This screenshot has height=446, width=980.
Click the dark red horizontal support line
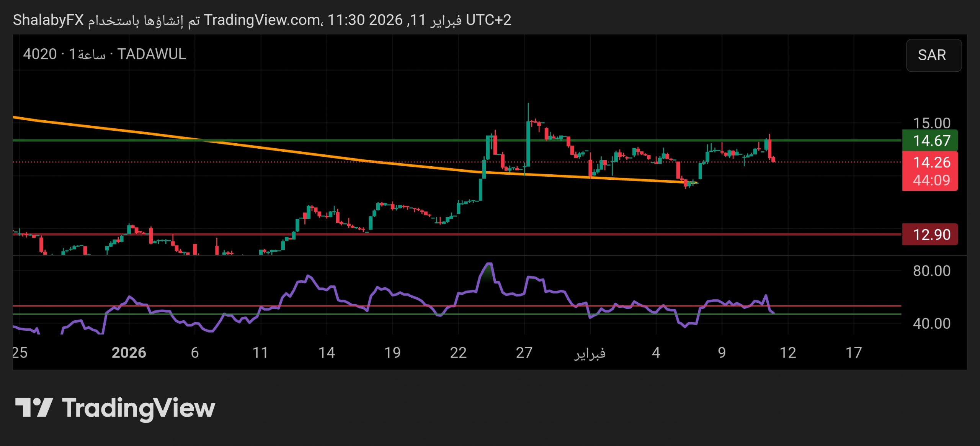tap(574, 234)
